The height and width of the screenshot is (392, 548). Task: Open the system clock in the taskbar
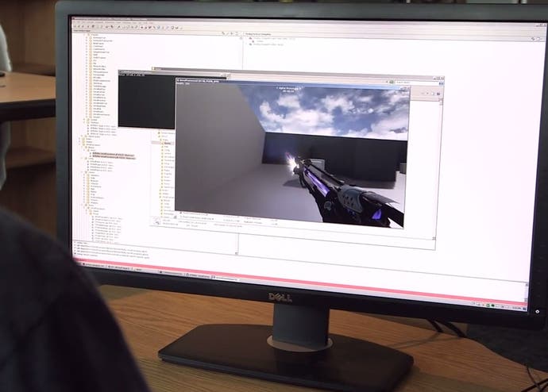[516, 308]
